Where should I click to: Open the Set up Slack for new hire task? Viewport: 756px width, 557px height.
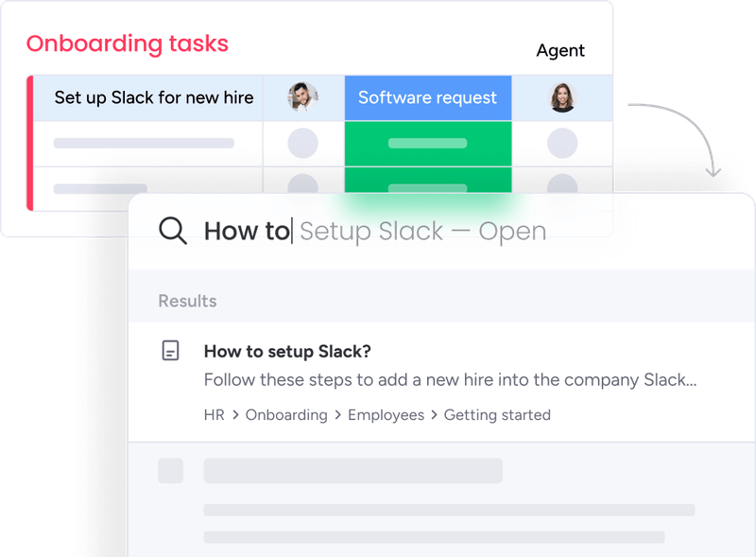click(154, 97)
